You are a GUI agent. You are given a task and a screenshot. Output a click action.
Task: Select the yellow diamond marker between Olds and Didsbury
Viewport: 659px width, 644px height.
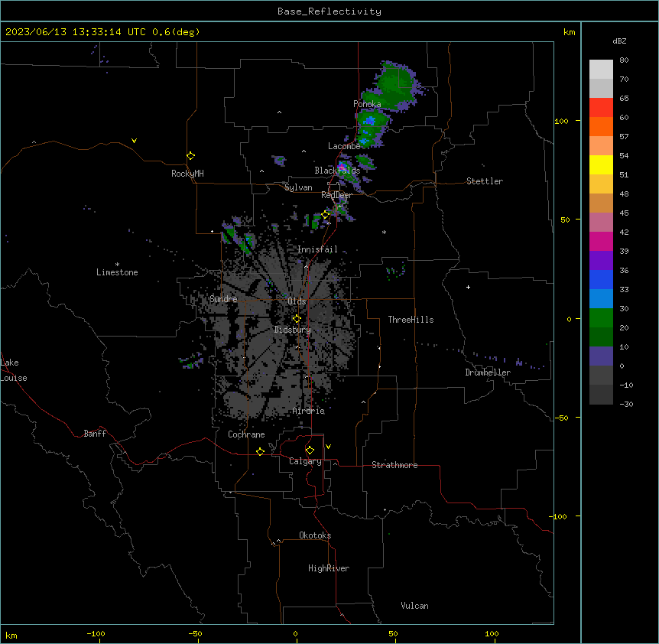[297, 319]
